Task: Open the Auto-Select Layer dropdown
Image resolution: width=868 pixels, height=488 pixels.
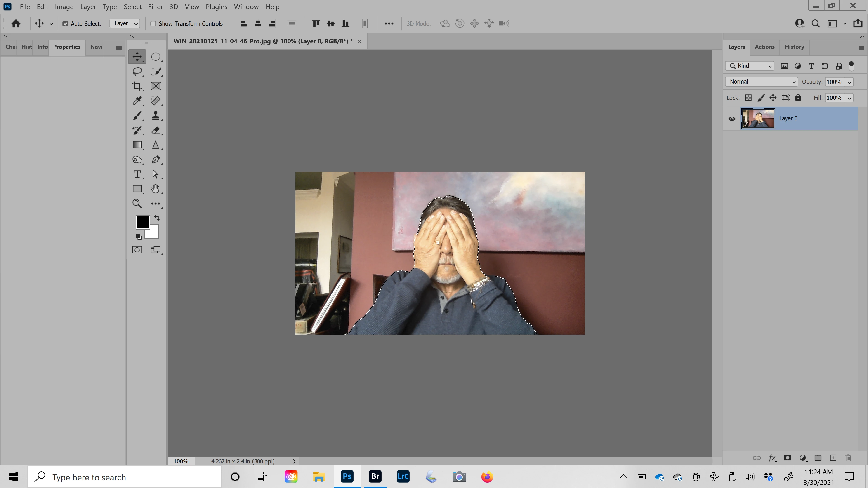Action: tap(125, 23)
